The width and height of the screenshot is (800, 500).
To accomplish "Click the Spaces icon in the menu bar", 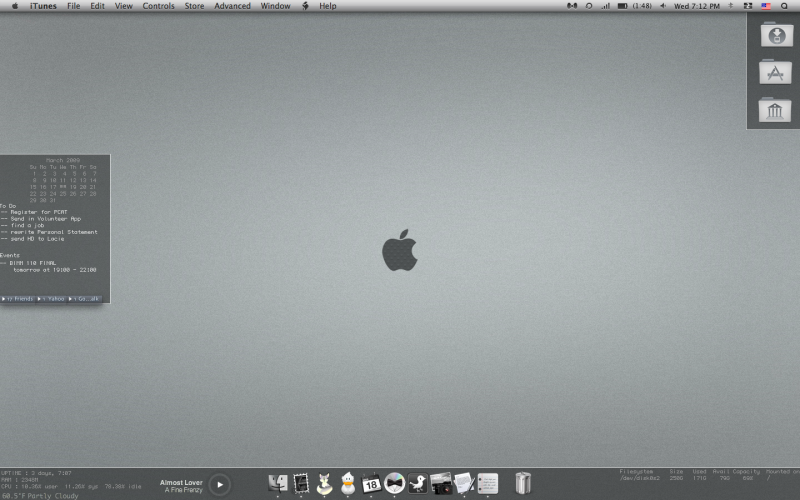I will (748, 6).
